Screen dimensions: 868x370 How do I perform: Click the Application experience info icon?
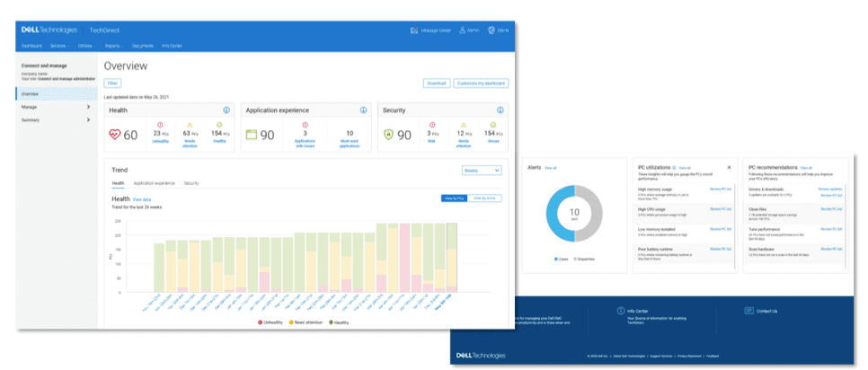pos(363,110)
